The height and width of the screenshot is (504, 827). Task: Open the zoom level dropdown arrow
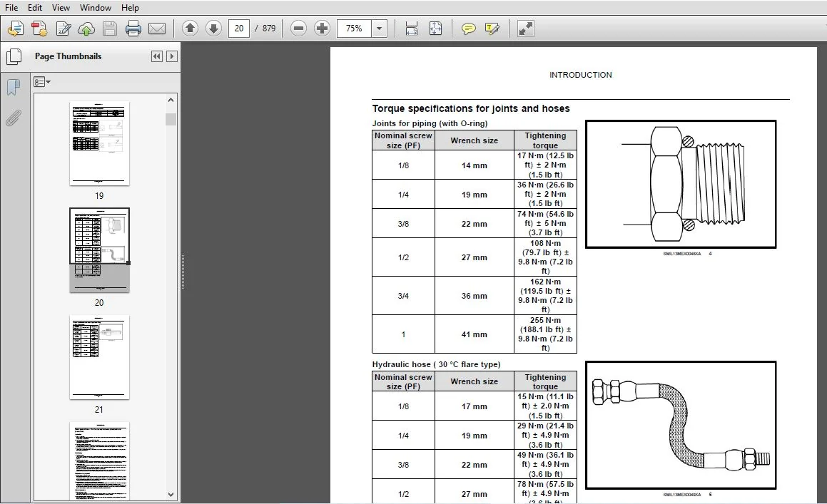379,29
